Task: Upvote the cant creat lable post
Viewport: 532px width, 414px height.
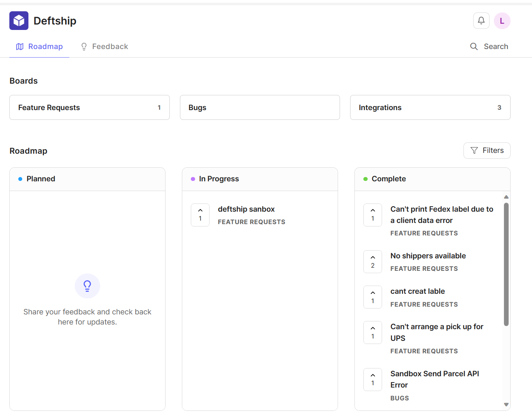Action: 373,297
